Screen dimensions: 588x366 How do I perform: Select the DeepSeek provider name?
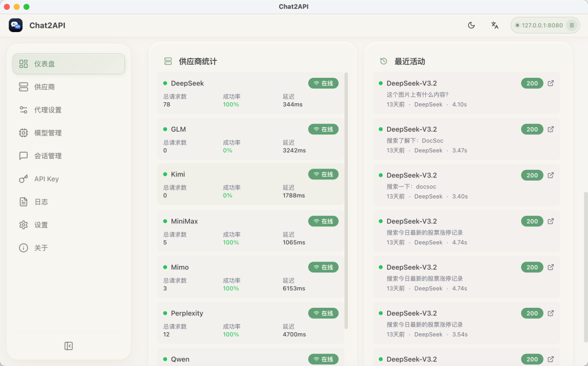[x=187, y=83]
